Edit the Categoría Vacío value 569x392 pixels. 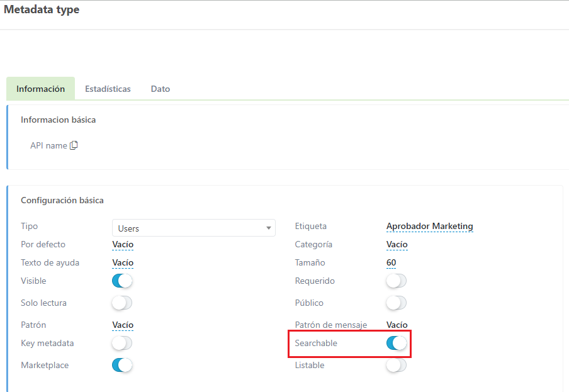coord(397,244)
